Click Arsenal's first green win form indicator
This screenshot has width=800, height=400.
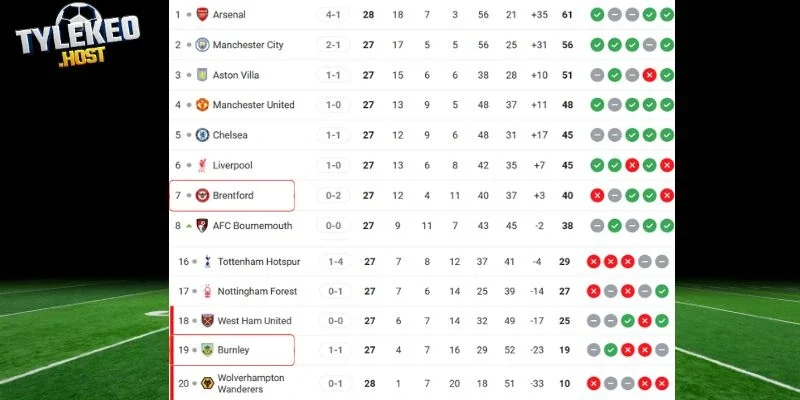pyautogui.click(x=597, y=15)
